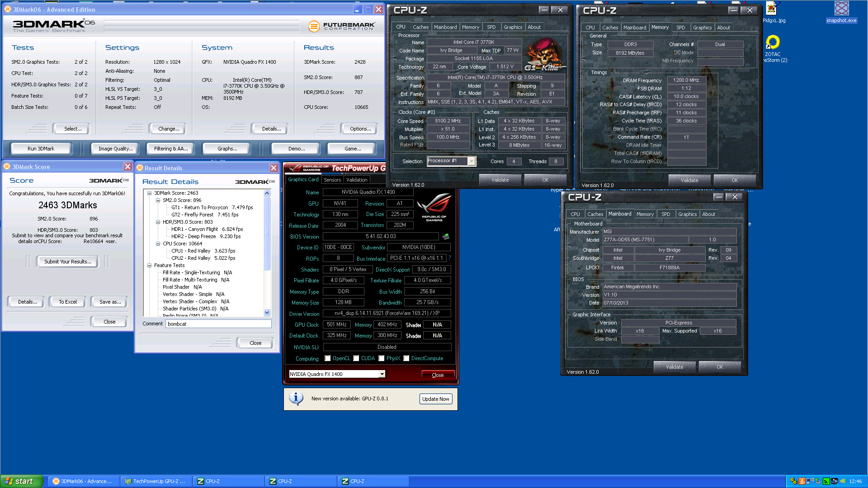The width and height of the screenshot is (868, 488).
Task: Click the Graphs... button
Action: coord(227,149)
